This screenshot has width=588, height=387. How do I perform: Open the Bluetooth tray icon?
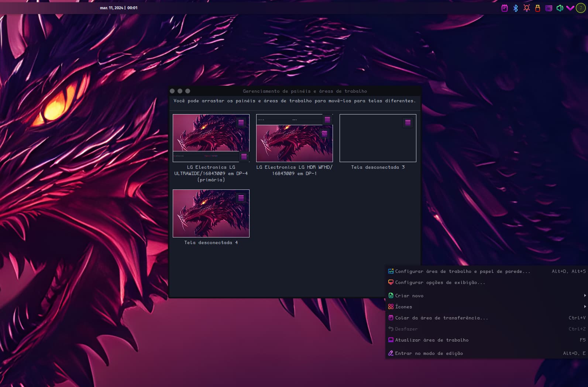(516, 8)
